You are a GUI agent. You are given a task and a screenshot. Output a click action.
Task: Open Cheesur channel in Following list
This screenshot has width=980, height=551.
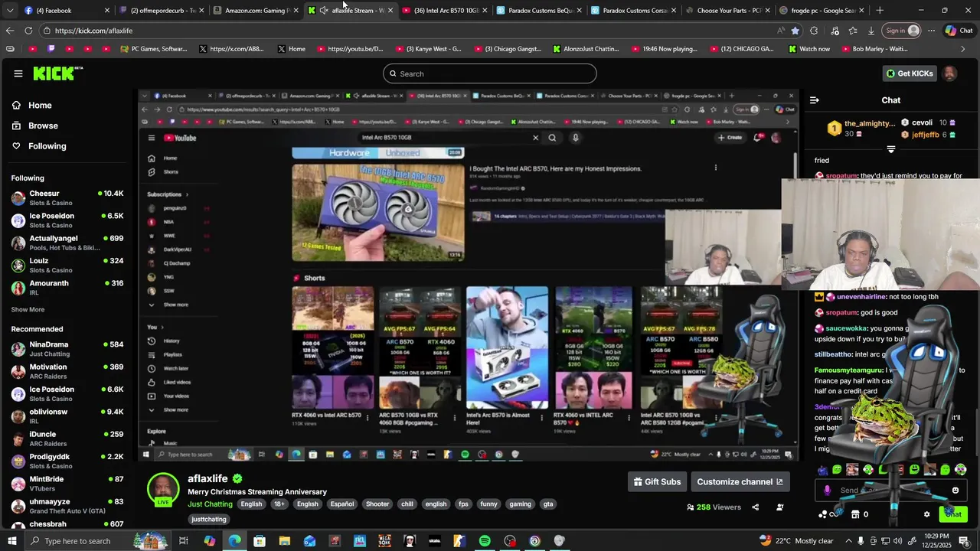point(67,198)
